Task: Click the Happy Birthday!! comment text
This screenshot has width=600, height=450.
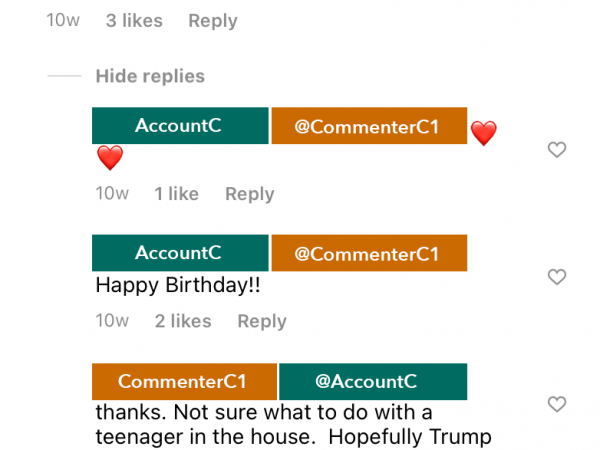Action: 178,285
